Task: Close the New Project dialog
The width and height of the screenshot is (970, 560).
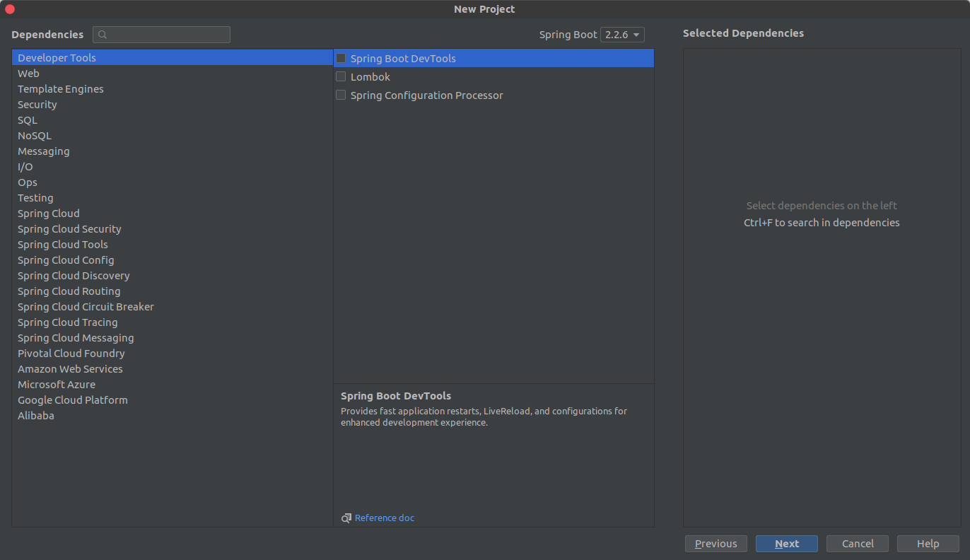Action: (x=10, y=9)
